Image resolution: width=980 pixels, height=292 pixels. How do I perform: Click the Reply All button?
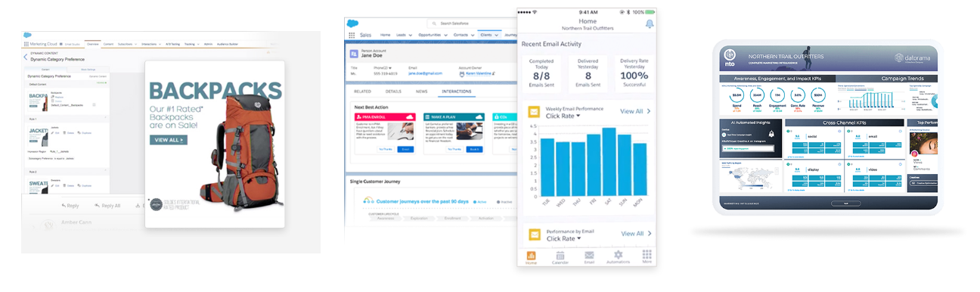(x=107, y=206)
